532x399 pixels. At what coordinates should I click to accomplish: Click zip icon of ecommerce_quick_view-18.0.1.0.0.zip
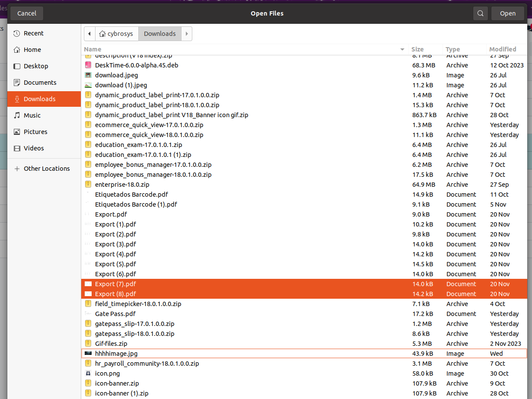tap(88, 135)
